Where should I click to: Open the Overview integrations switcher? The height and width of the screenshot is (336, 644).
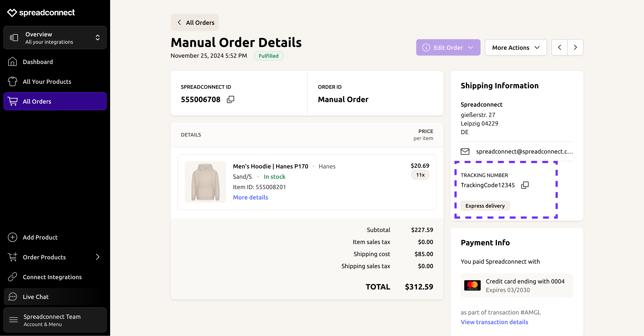click(55, 37)
